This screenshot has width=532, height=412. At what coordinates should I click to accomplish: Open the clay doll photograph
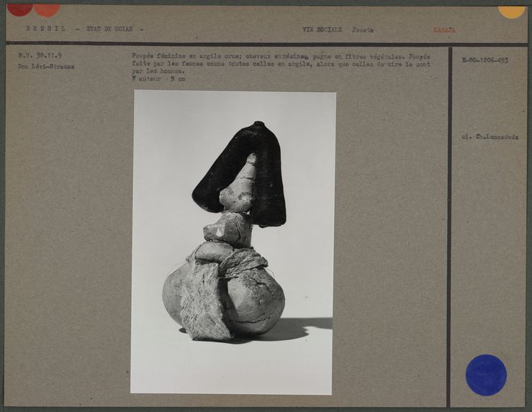coord(233,242)
